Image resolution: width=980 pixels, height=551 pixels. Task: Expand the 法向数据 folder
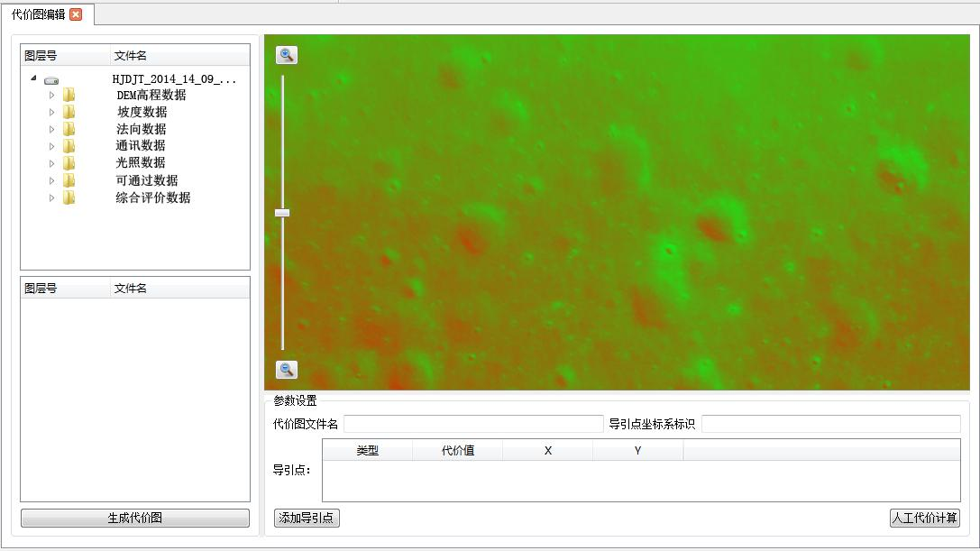(52, 129)
